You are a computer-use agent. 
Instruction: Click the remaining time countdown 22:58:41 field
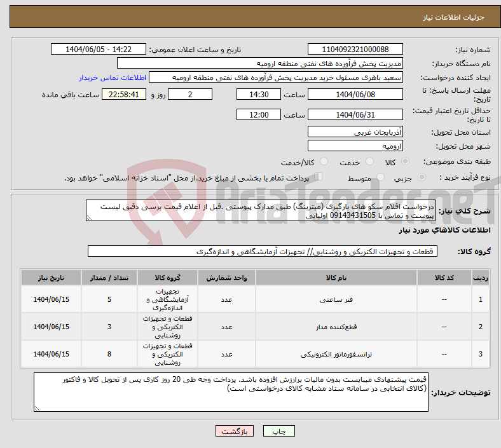[x=124, y=94]
